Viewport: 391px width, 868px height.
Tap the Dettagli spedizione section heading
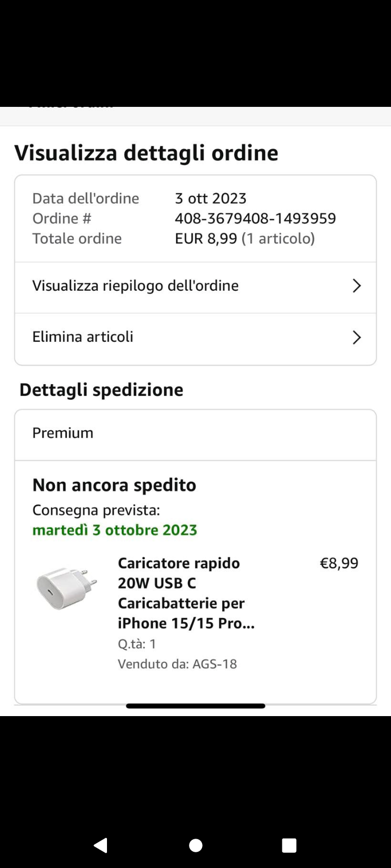[x=101, y=390]
